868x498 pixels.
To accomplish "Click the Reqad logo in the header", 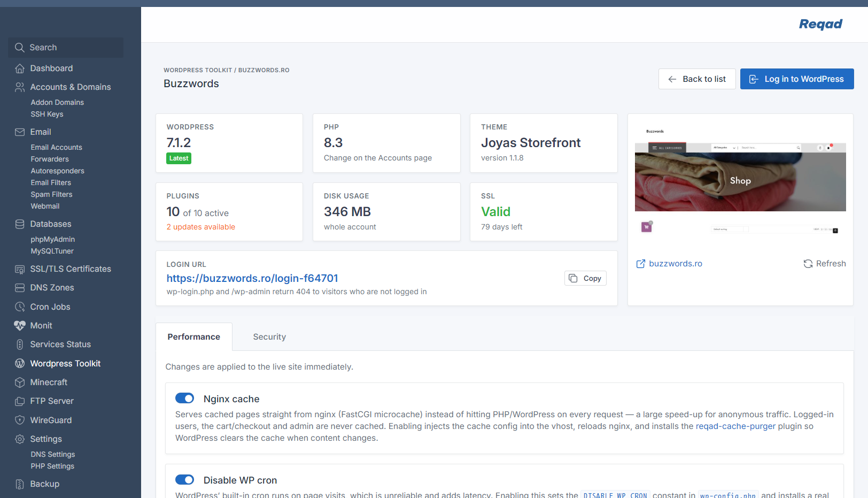I will pos(820,24).
